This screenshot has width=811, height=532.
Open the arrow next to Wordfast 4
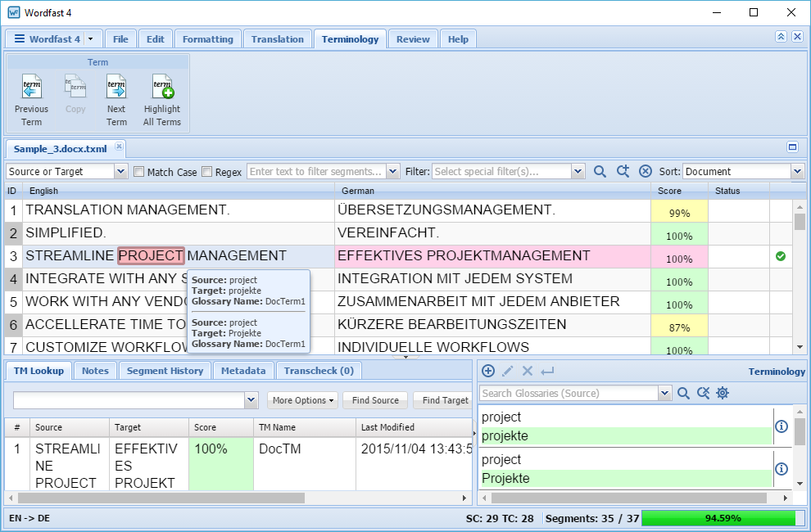point(90,38)
